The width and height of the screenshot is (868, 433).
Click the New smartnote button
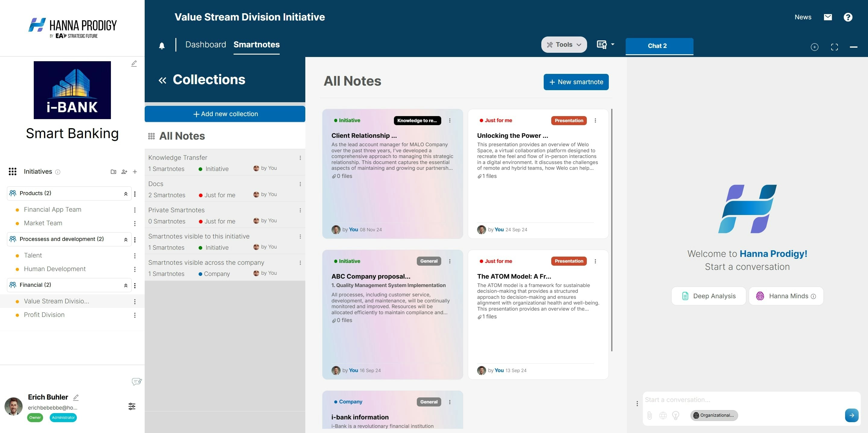(576, 82)
